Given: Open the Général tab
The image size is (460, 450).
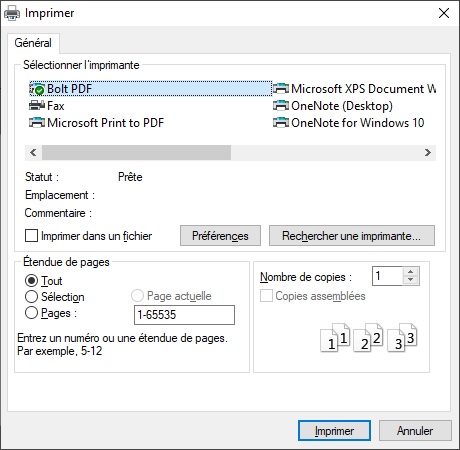Looking at the screenshot, I should [33, 43].
